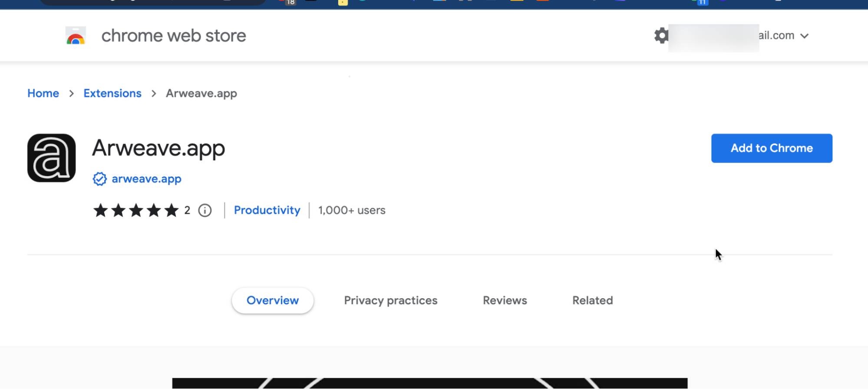Screen dimensions: 868x389
Task: Open the arweave.app publisher link
Action: click(x=147, y=179)
